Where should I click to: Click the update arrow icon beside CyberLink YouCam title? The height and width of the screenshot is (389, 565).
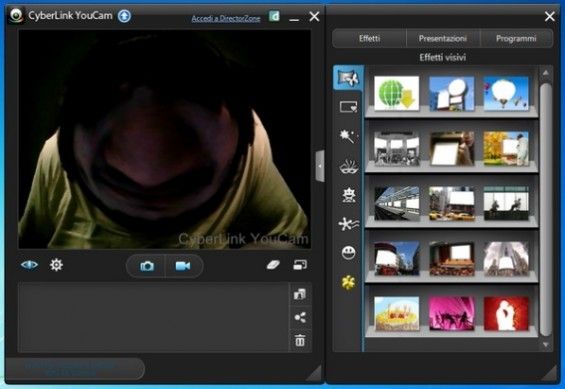point(124,16)
